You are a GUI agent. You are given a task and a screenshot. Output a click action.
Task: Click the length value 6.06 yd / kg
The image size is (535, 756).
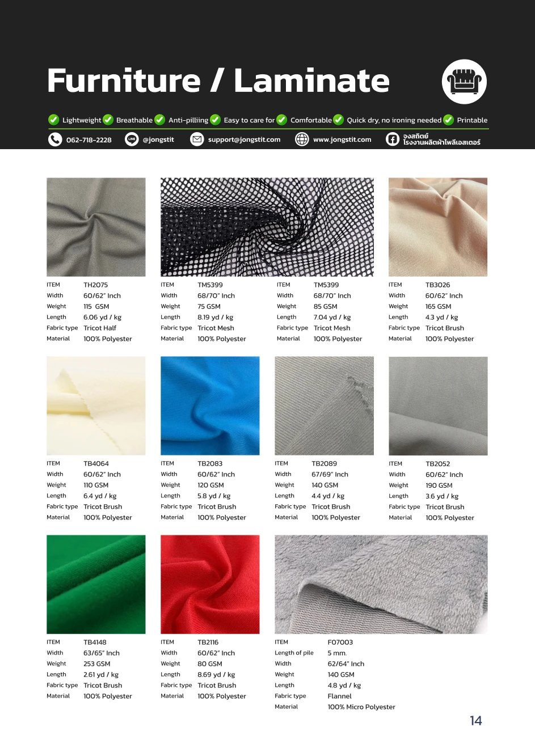point(102,317)
